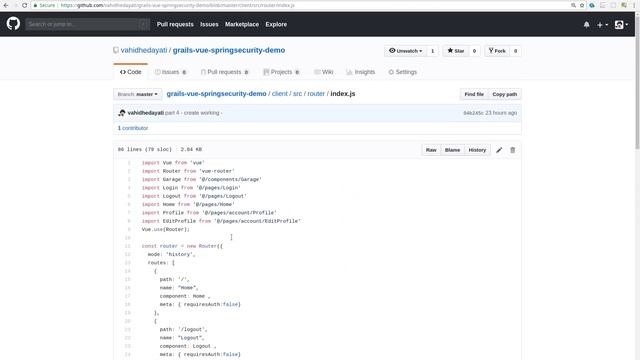The width and height of the screenshot is (640, 360).
Task: Switch to the Code tab
Action: coord(131,72)
